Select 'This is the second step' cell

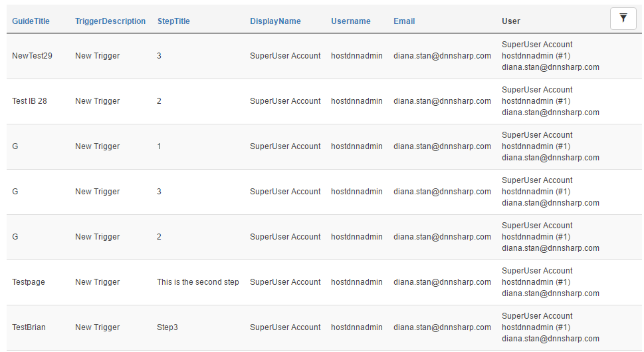(198, 282)
